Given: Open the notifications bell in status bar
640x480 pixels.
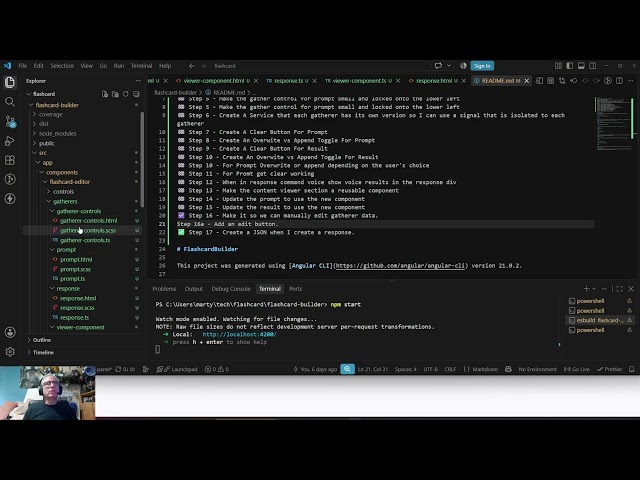Looking at the screenshot, I should pyautogui.click(x=631, y=369).
